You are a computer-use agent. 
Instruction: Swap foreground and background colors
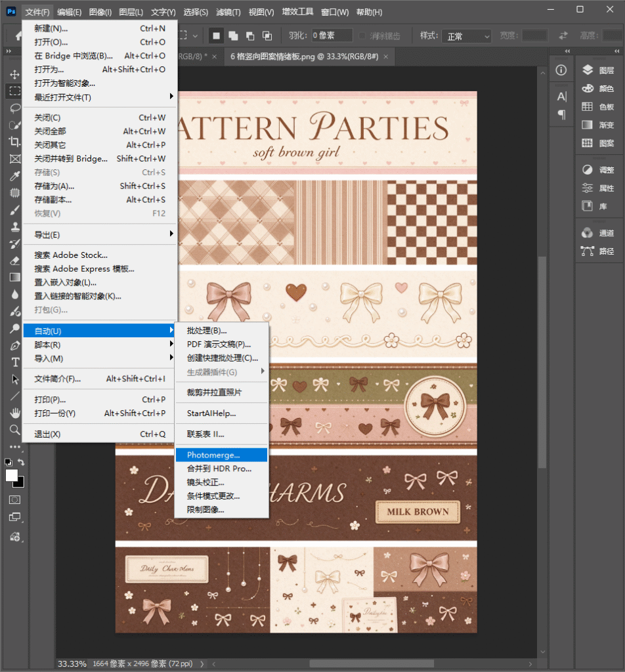(21, 462)
